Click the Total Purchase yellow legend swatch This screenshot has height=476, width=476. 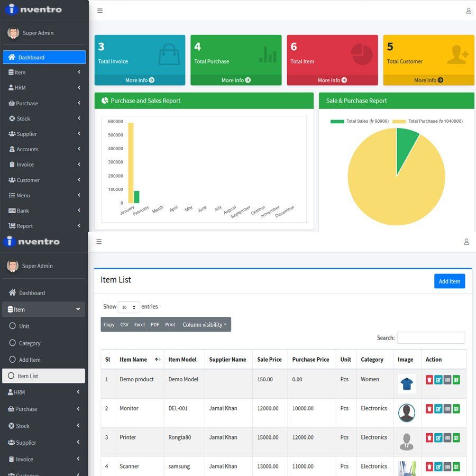tap(399, 122)
